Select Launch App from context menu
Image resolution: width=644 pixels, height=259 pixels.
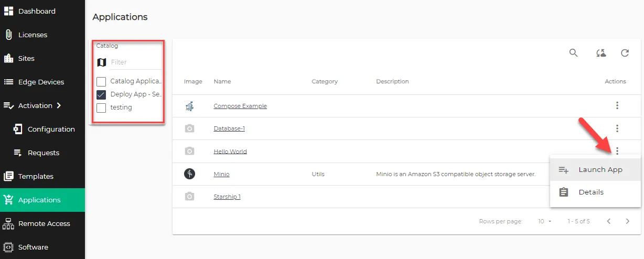click(596, 169)
